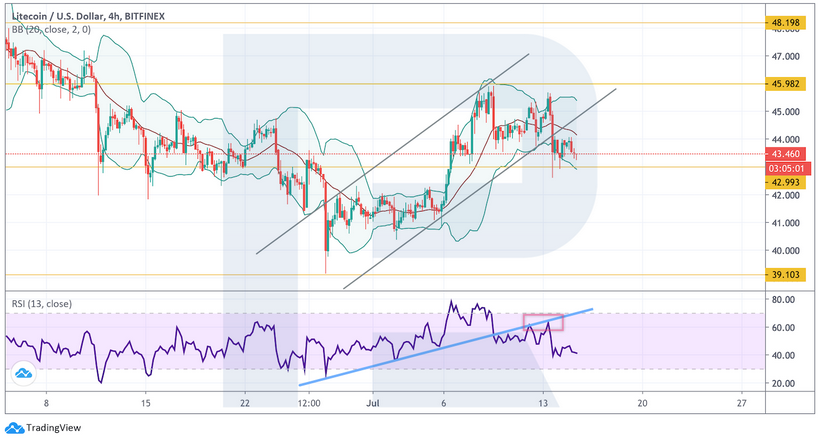
Task: Click the 45.000 price axis value
Action: [x=785, y=112]
